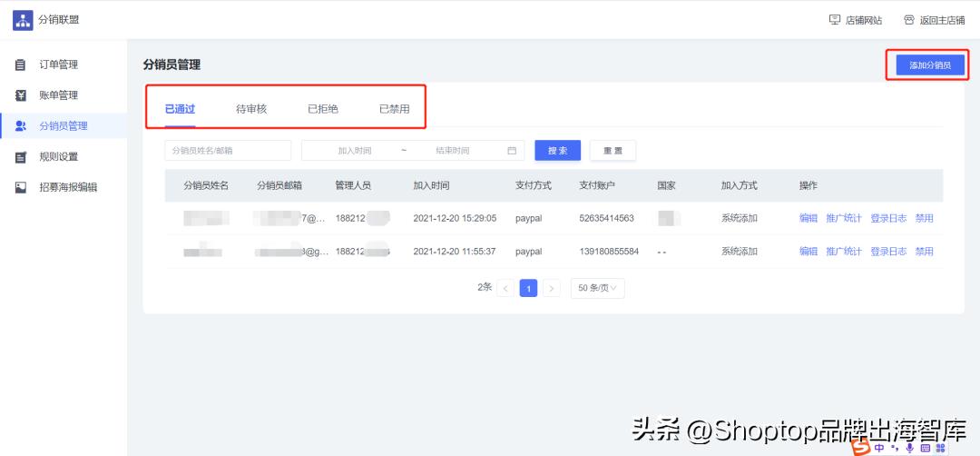Viewport: 980px width, 456px height.
Task: Click the 分销员邮箱 column header
Action: point(279,186)
